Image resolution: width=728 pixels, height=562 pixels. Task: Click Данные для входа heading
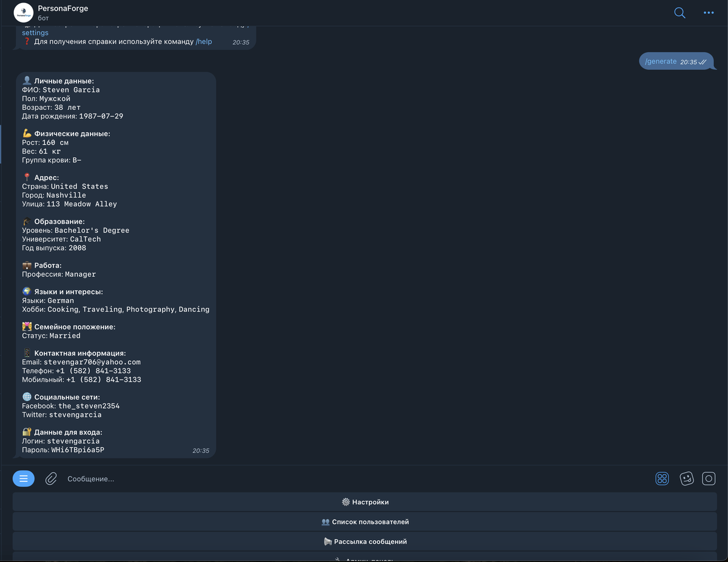pos(68,432)
